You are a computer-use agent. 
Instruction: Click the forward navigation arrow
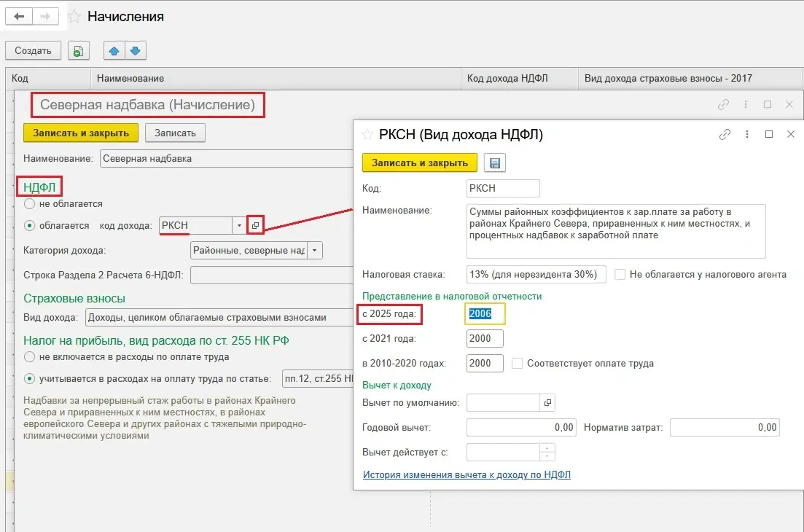pos(45,16)
